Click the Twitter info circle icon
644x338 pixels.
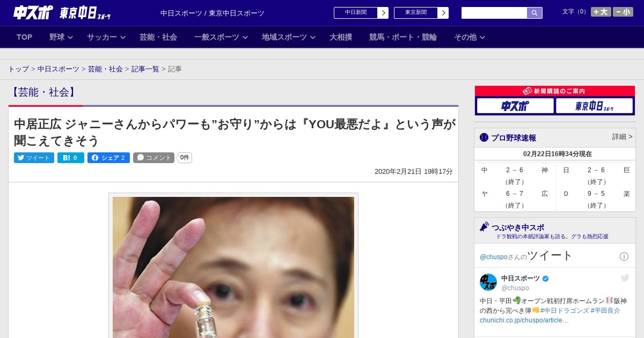pos(624,256)
